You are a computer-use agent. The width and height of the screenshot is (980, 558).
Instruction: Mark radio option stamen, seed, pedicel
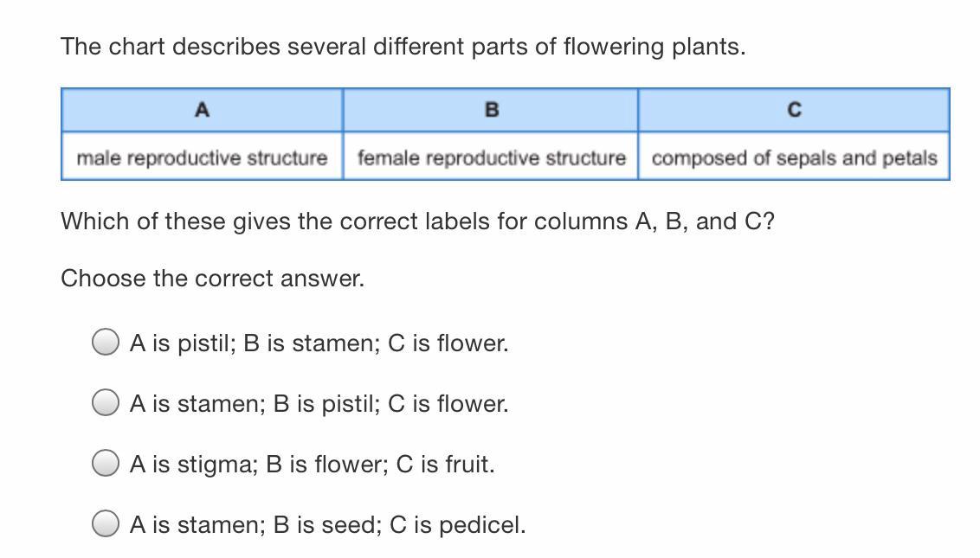106,524
